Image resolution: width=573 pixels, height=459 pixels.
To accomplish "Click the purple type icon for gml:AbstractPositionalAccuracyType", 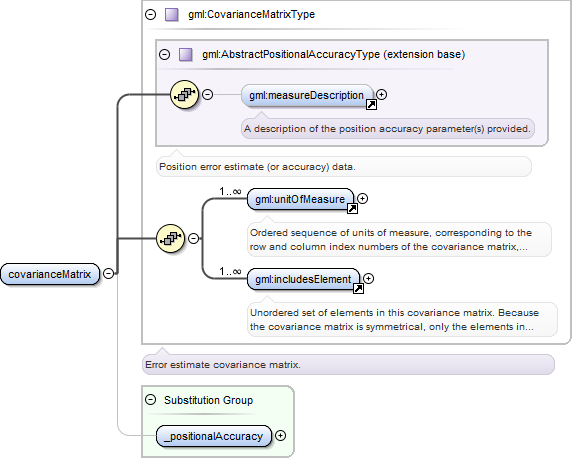I will [x=186, y=54].
